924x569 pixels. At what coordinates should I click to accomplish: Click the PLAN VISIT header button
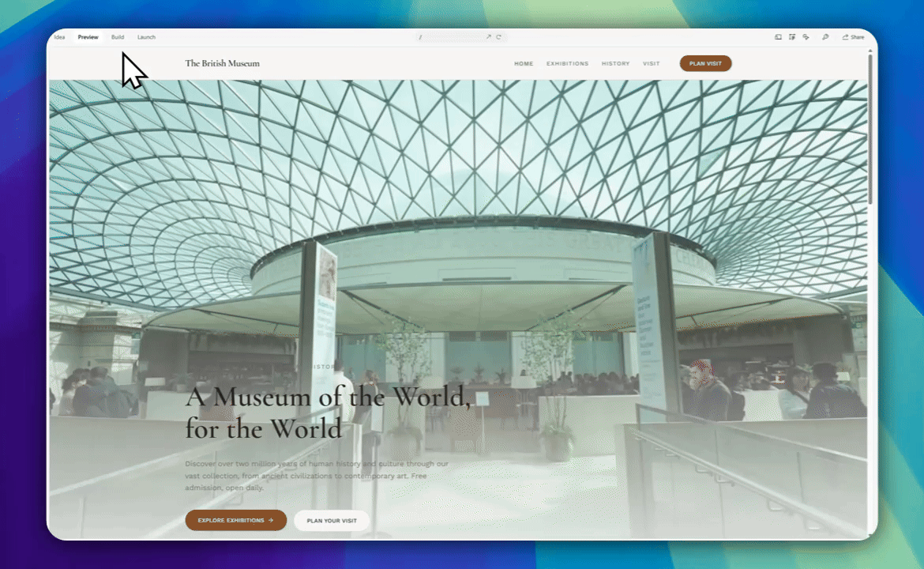pyautogui.click(x=705, y=64)
